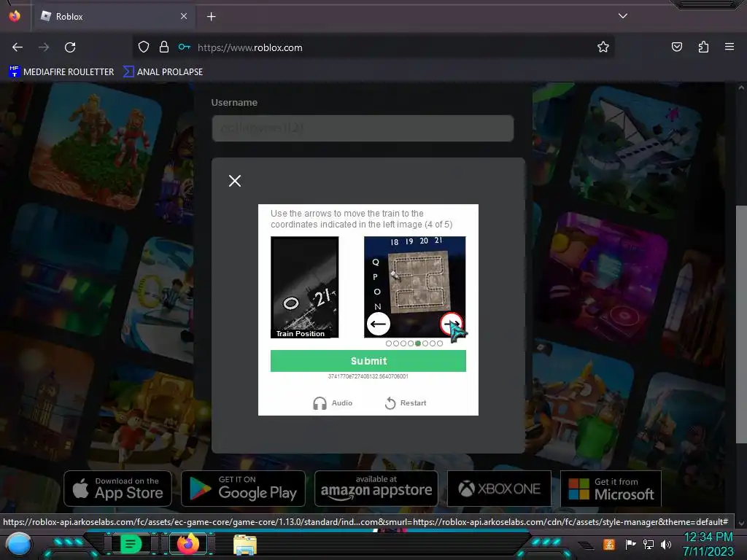Open the MEDIAFIRE ROULETTER bookmark

coord(61,72)
